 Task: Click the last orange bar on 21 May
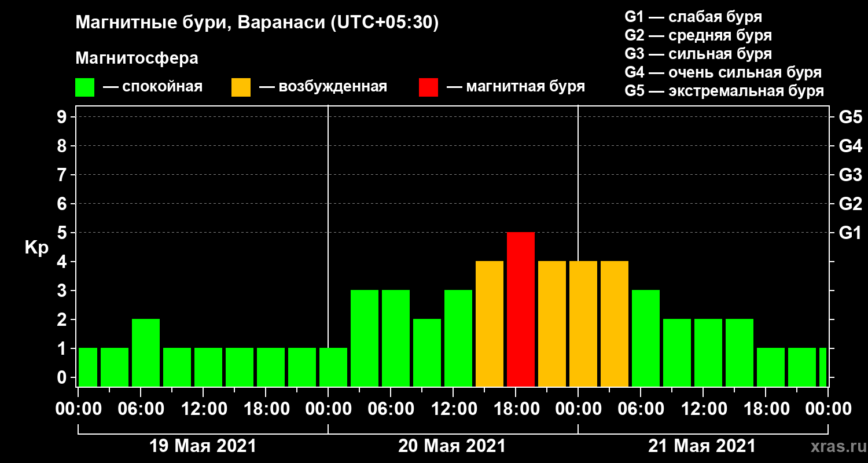pos(615,324)
